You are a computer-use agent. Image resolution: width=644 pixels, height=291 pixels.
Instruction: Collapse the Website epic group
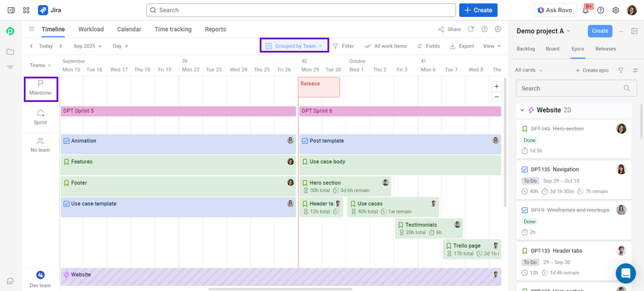522,110
